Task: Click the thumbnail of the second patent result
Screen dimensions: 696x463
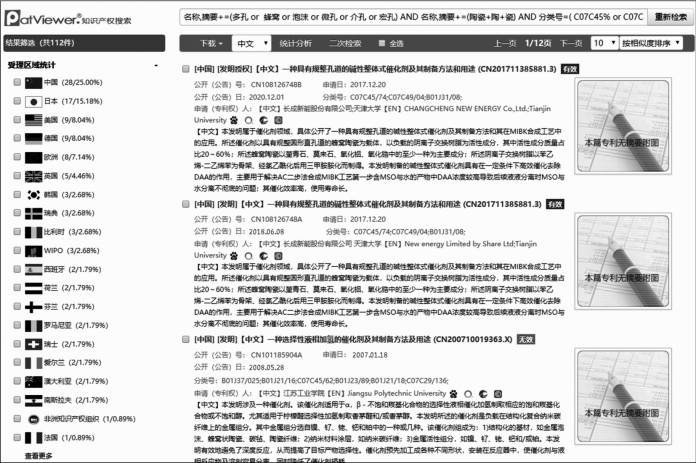Action: [623, 261]
